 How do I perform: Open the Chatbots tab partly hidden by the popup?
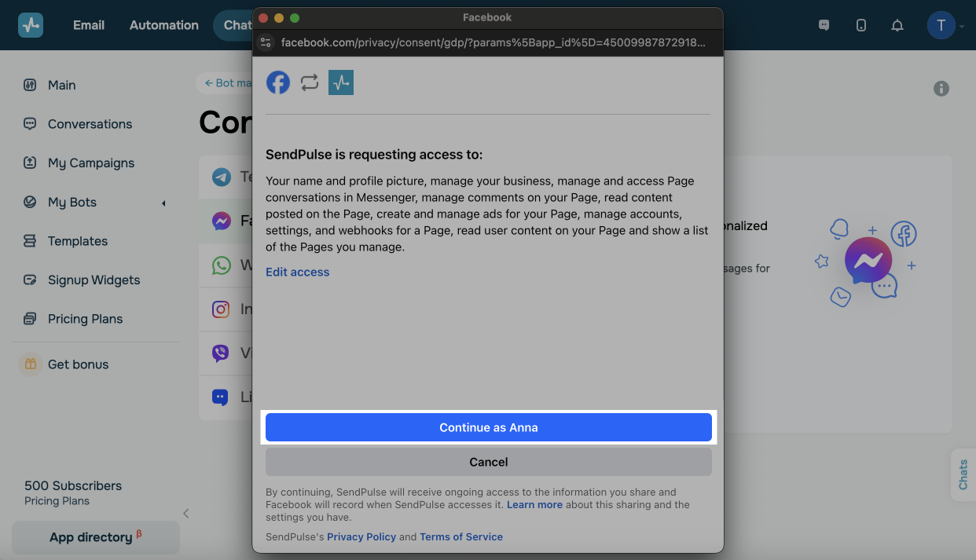pos(234,25)
